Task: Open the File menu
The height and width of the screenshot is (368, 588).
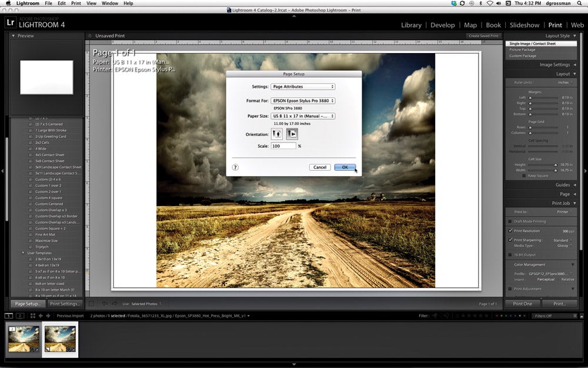Action: 48,4
